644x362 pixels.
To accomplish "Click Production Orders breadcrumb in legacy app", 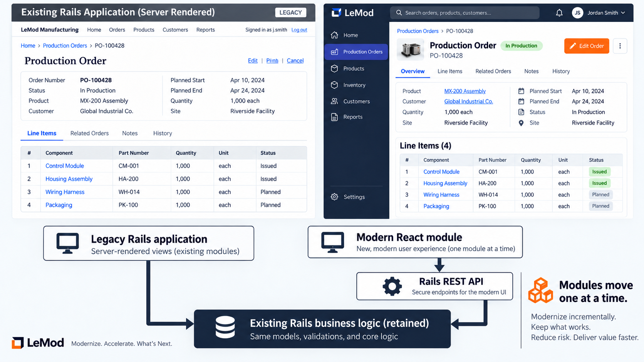I will point(65,45).
